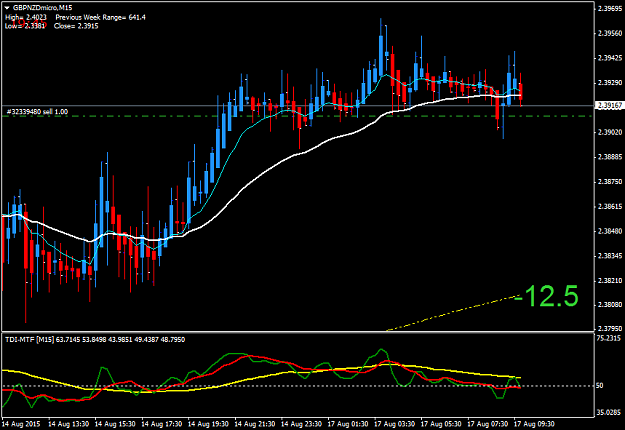
Task: Click the '17 Aug 01:30' time axis label
Action: pyautogui.click(x=348, y=424)
